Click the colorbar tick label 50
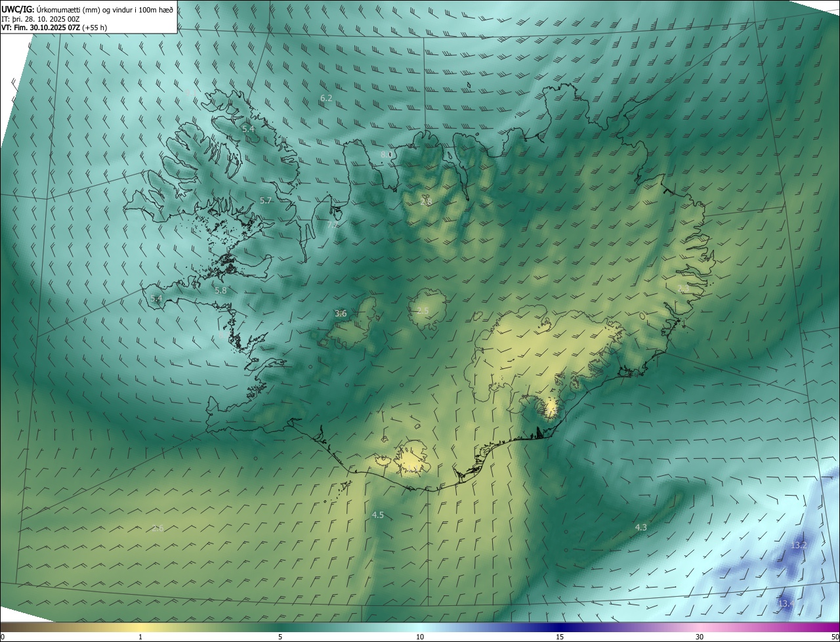The height and width of the screenshot is (642, 840). (835, 637)
